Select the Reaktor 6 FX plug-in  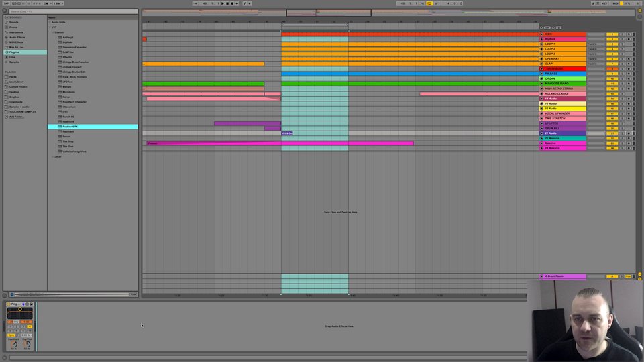93,127
